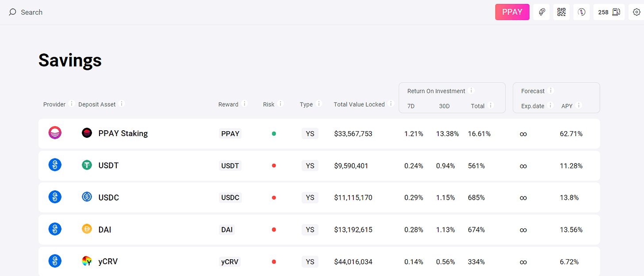Screen dimensions: 644x276
Task: Sort by the 30D column header
Action: [444, 106]
